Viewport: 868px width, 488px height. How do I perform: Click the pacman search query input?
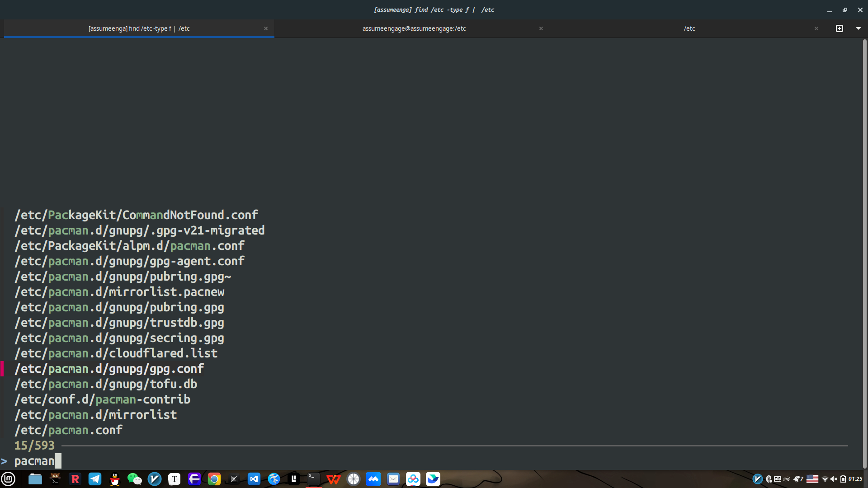click(x=34, y=461)
